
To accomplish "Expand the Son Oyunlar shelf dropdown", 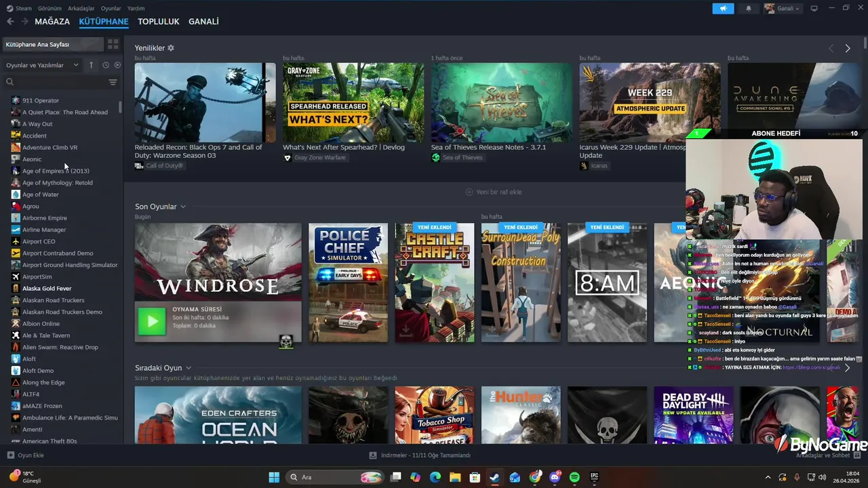I will click(x=182, y=207).
